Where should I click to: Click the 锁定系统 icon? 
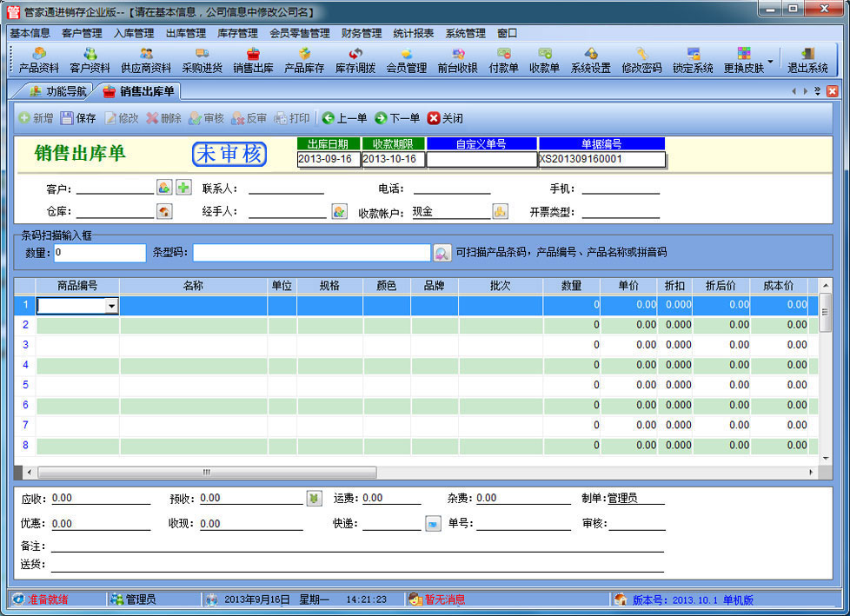693,60
